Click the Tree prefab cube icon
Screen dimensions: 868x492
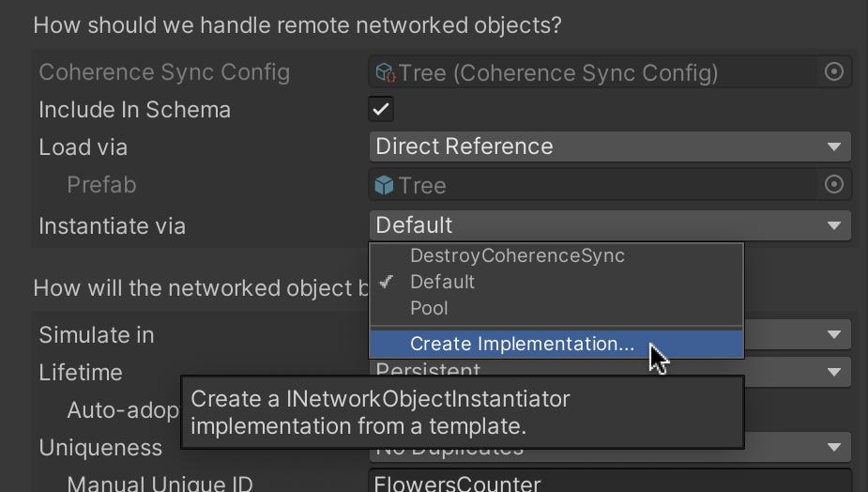tap(384, 186)
